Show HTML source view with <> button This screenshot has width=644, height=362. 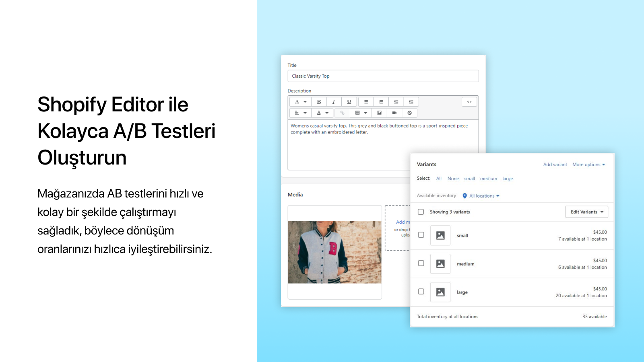pyautogui.click(x=469, y=102)
